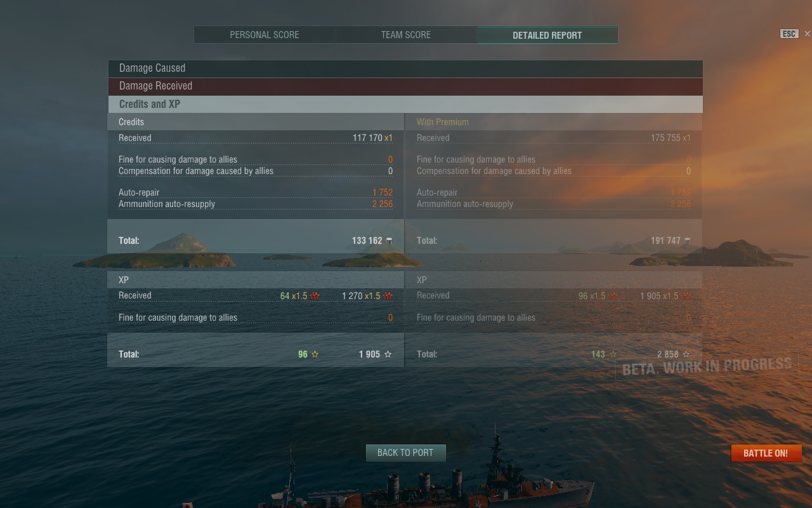Click red star icon next to 64 x1.5

pyautogui.click(x=315, y=296)
